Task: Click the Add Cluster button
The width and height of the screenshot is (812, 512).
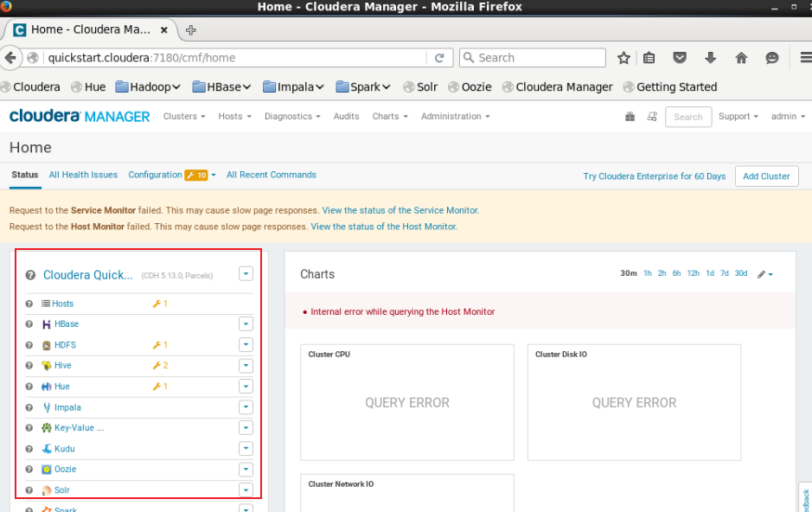Action: pos(766,176)
